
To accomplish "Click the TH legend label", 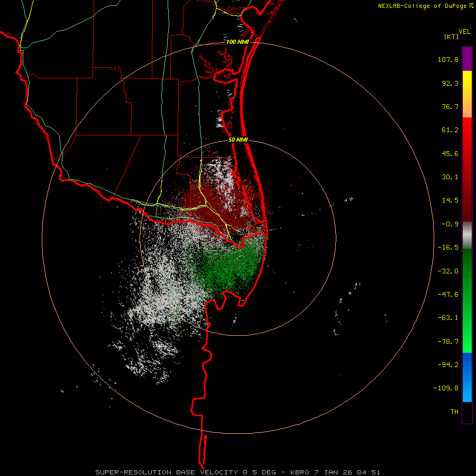I will tap(454, 412).
